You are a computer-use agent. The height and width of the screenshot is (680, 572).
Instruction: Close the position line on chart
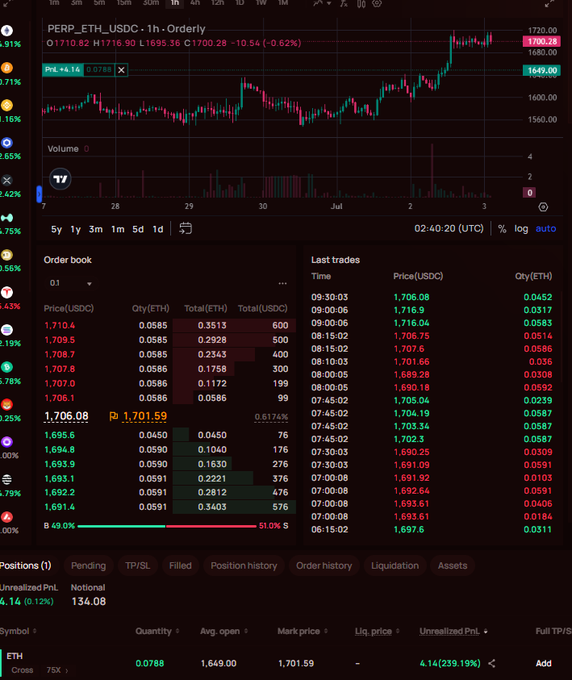[121, 70]
